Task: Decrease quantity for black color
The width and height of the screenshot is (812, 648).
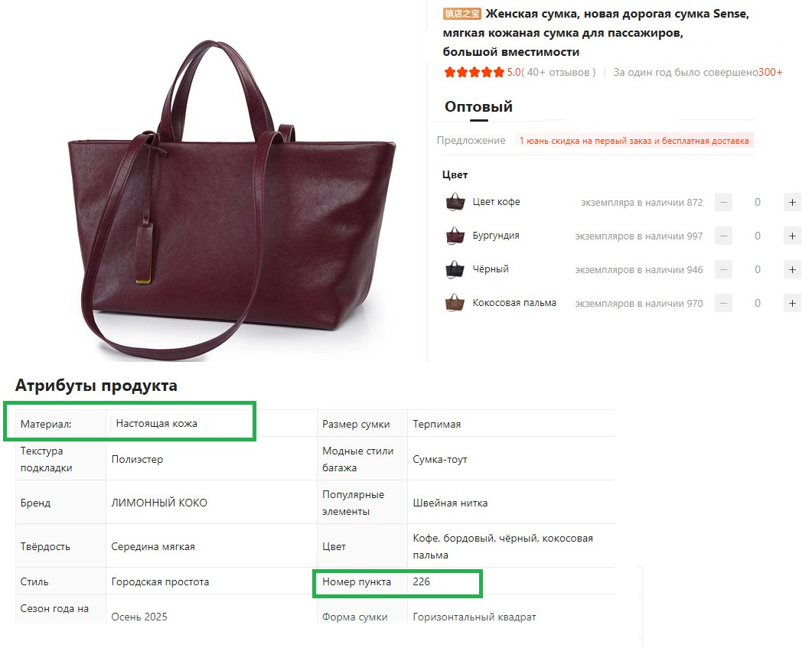Action: (723, 270)
